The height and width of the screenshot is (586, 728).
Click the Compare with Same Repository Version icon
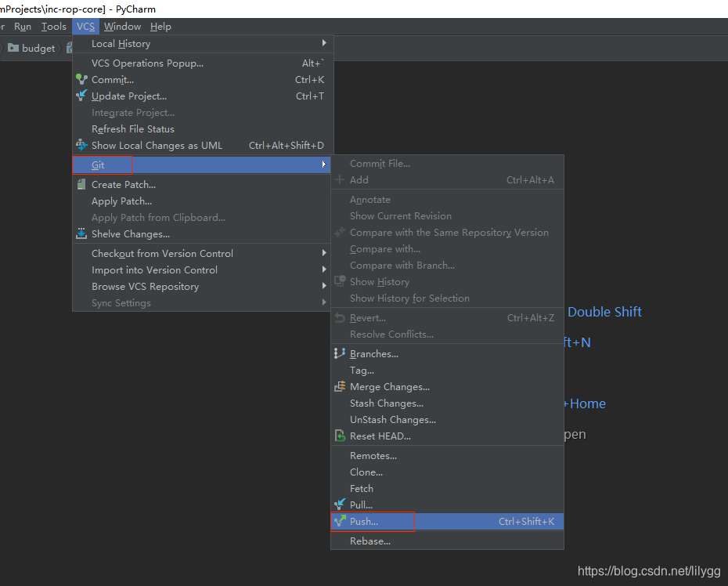[x=340, y=232]
